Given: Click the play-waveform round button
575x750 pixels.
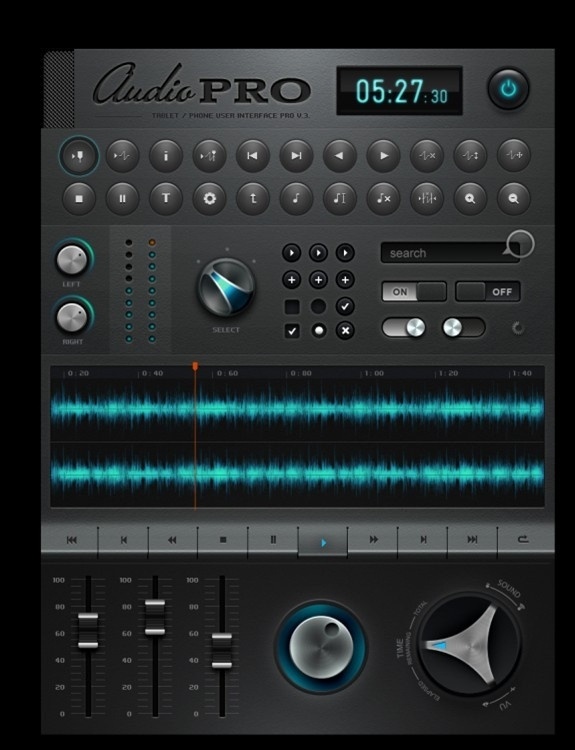Looking at the screenshot, I should click(122, 156).
